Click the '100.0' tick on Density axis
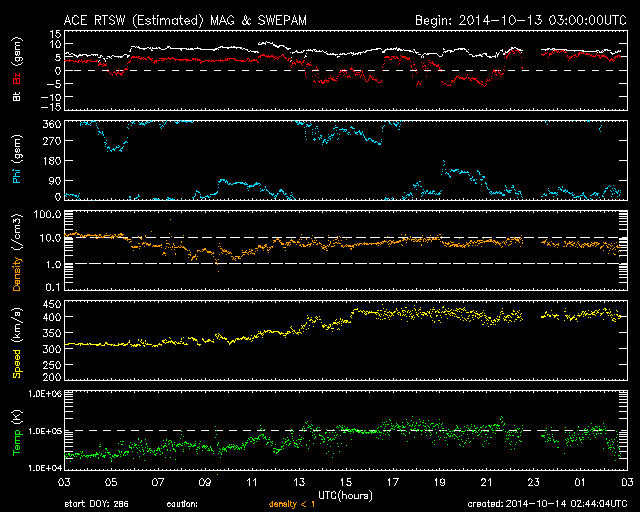This screenshot has height=512, width=640. (48, 214)
